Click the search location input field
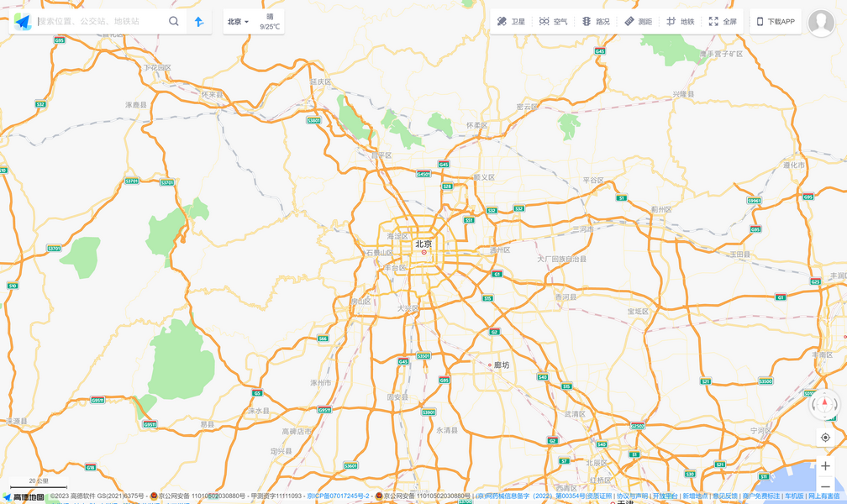The width and height of the screenshot is (847, 504). pyautogui.click(x=99, y=22)
